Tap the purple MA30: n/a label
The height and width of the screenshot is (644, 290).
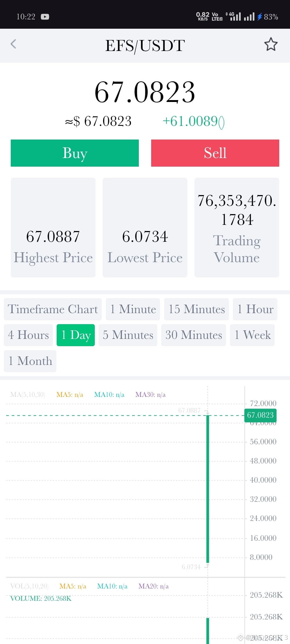pyautogui.click(x=150, y=394)
